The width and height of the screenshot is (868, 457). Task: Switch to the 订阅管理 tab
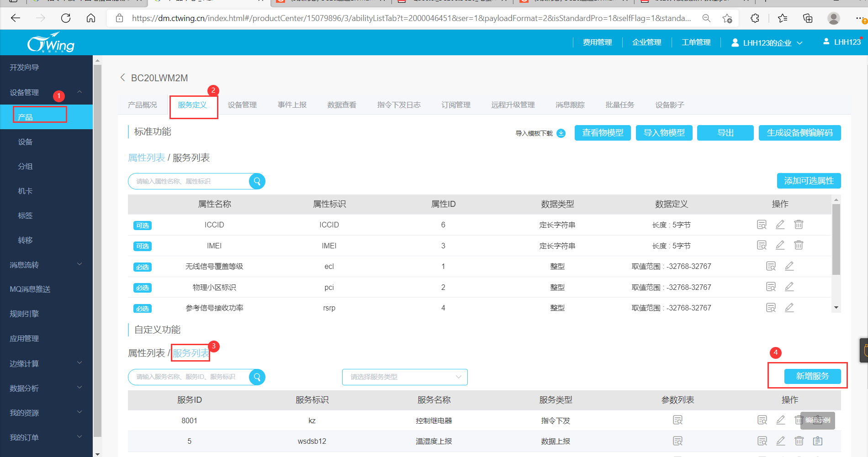pyautogui.click(x=456, y=105)
